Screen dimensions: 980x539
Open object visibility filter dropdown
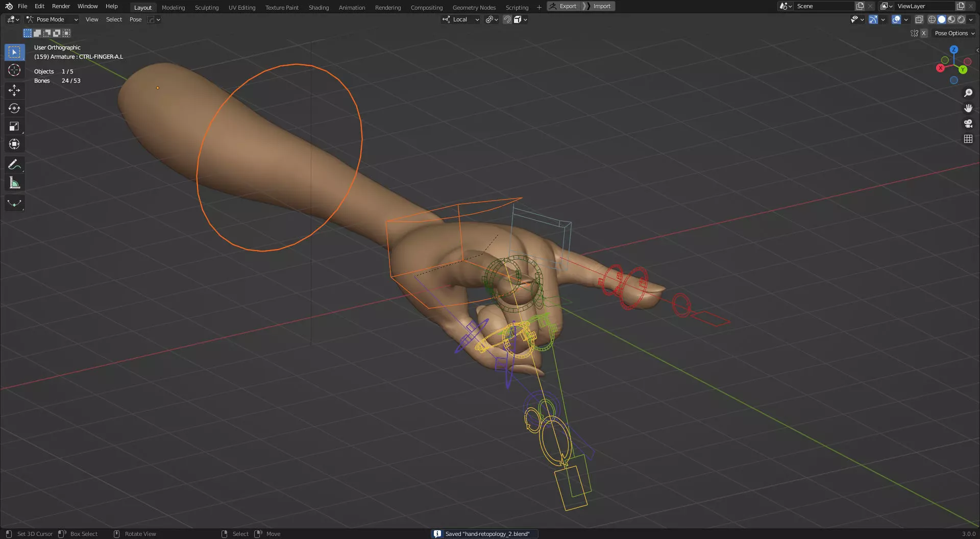tap(857, 19)
